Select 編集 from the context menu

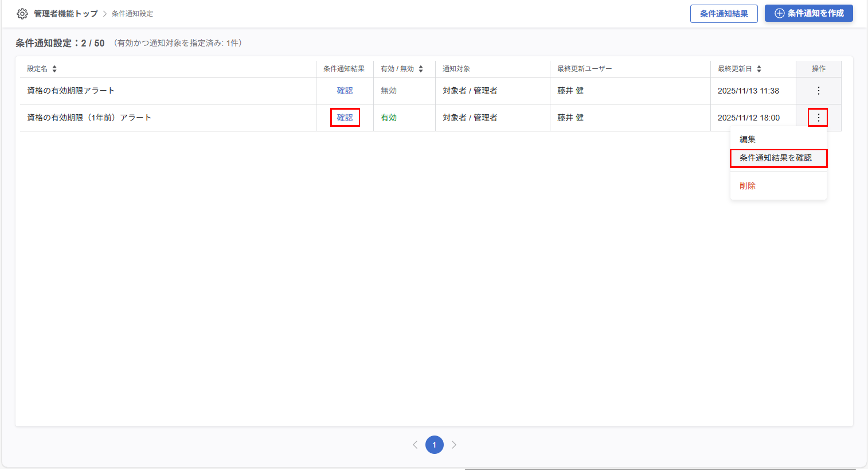tap(747, 139)
